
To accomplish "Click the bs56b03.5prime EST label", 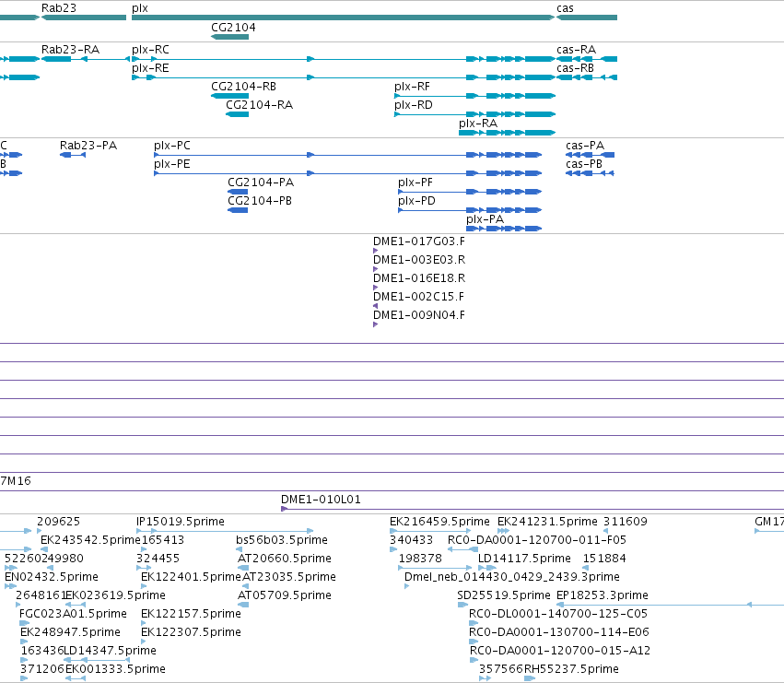I will (282, 540).
